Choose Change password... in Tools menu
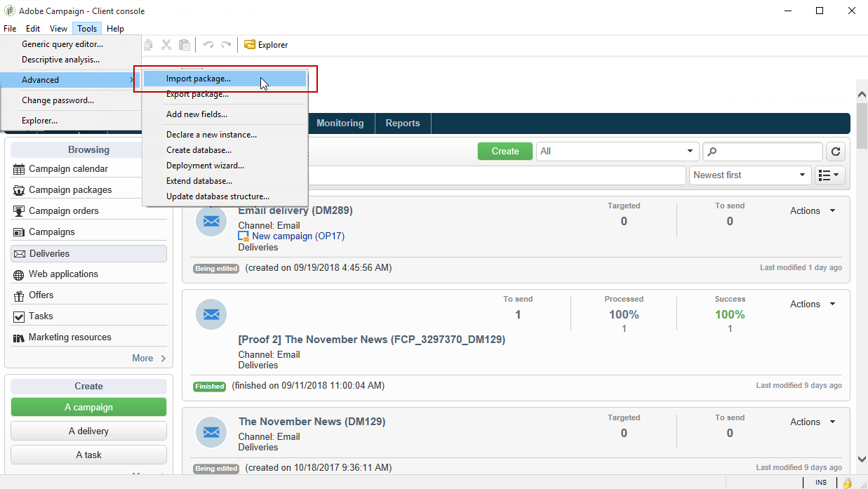Viewport: 868px width, 489px height. coord(69,100)
